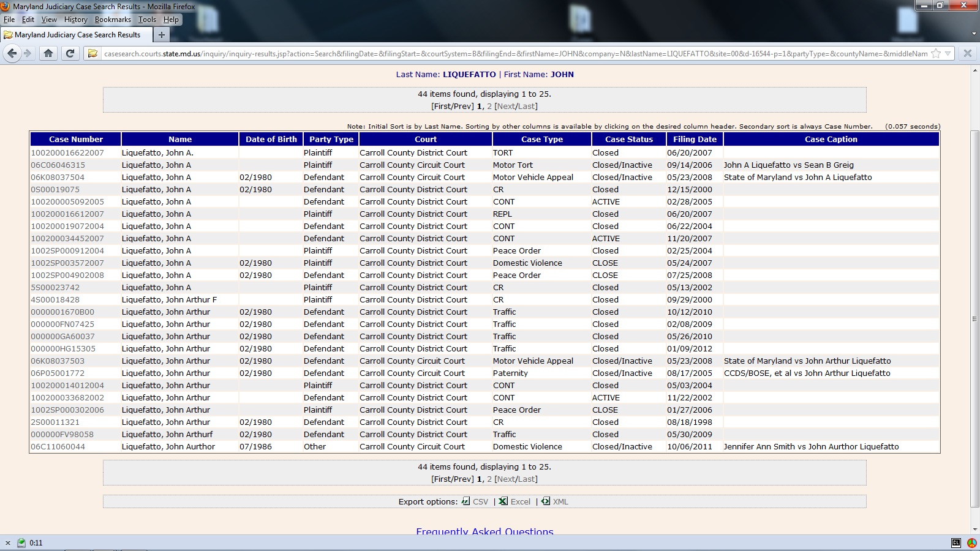Click the browser Back arrow button
The width and height of the screenshot is (980, 551).
(x=12, y=53)
